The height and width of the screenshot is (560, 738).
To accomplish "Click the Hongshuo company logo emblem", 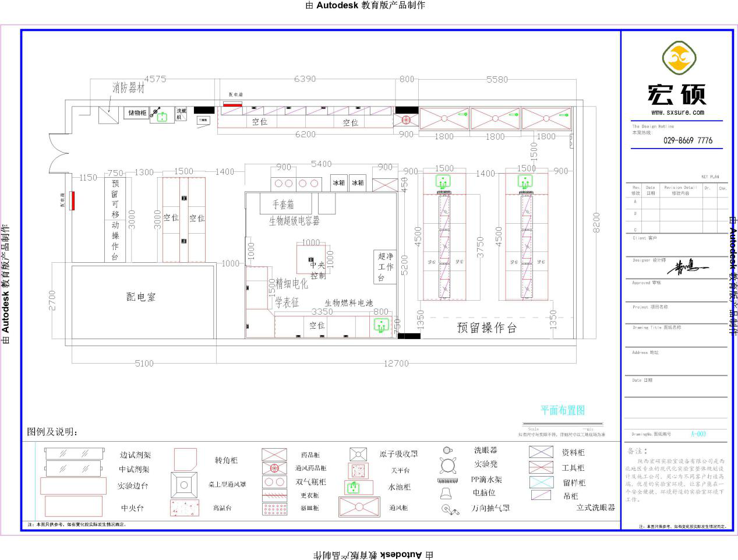I will (x=679, y=58).
